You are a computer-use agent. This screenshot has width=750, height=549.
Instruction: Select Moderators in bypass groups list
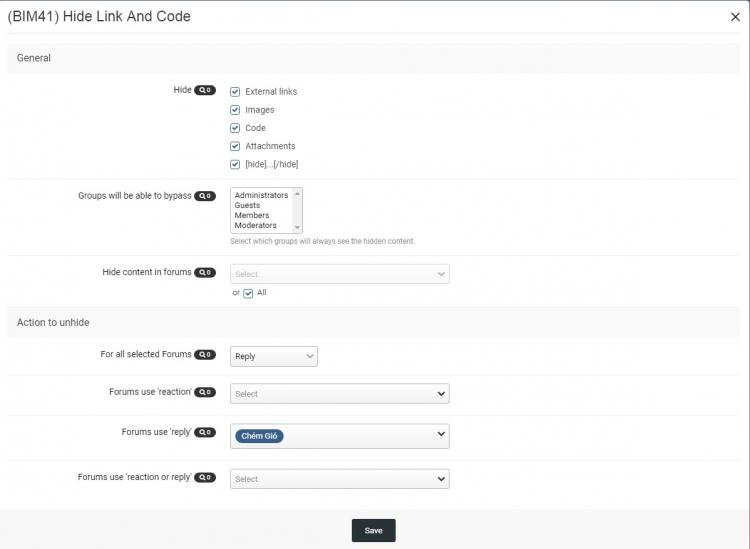(x=256, y=226)
